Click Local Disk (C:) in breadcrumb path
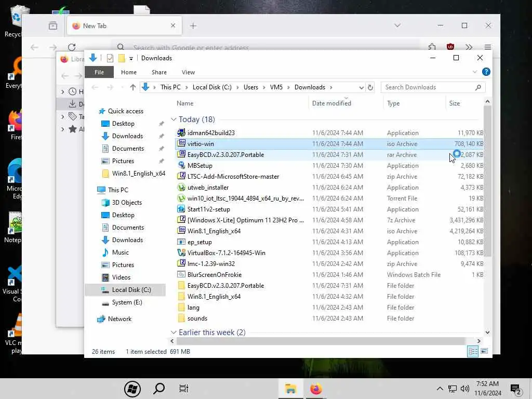The width and height of the screenshot is (532, 399). pyautogui.click(x=212, y=87)
